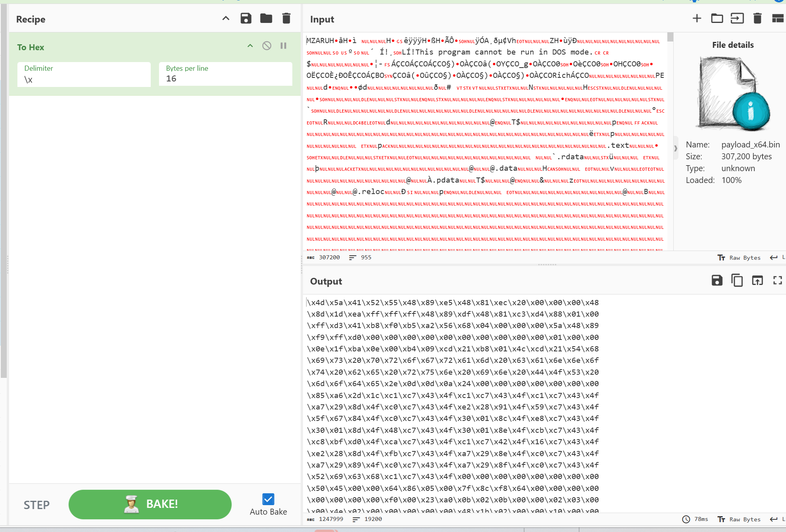Collapse the To Hex operation

pos(250,46)
